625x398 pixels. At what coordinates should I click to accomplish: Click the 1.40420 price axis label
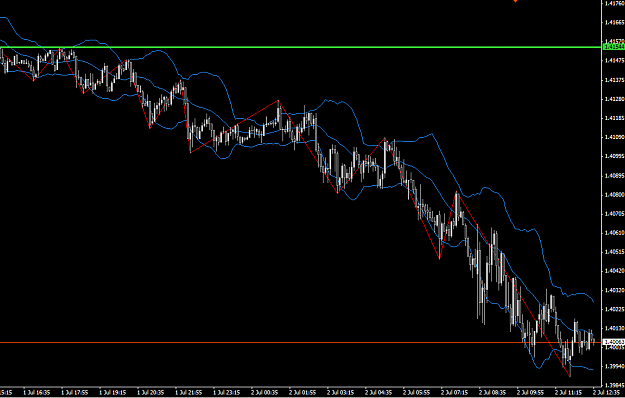[x=615, y=271]
